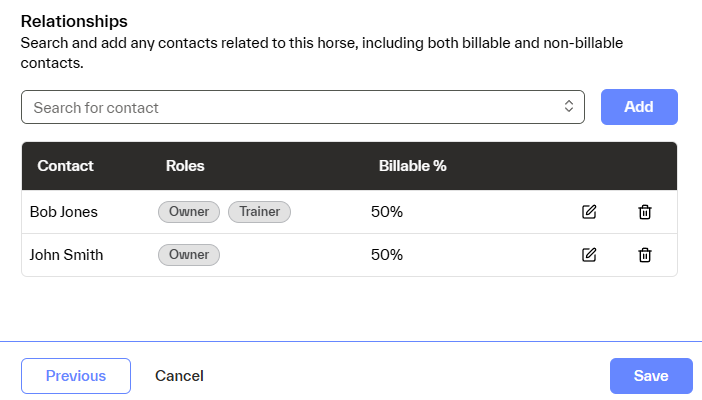Delete Bob Jones from relationships
The width and height of the screenshot is (702, 400).
click(x=645, y=212)
